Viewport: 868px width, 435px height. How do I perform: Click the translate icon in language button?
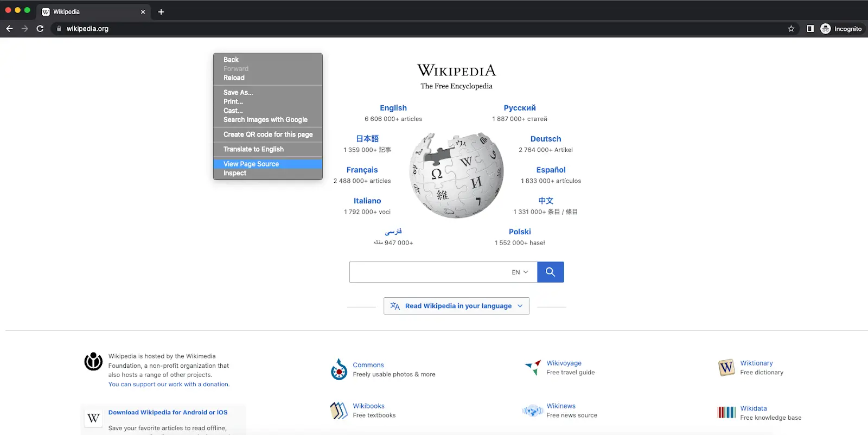pyautogui.click(x=395, y=306)
